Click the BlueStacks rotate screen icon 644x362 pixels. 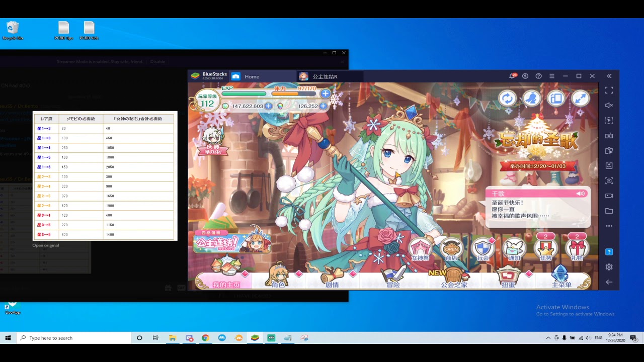pos(609,150)
